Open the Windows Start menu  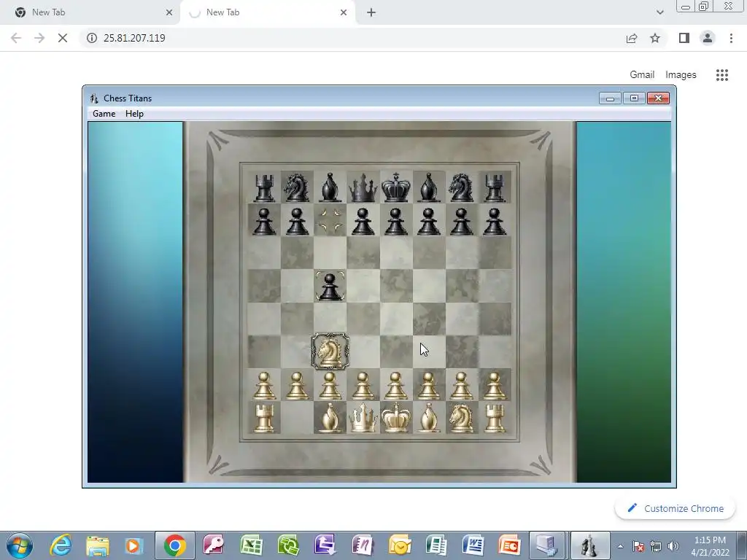click(x=20, y=545)
